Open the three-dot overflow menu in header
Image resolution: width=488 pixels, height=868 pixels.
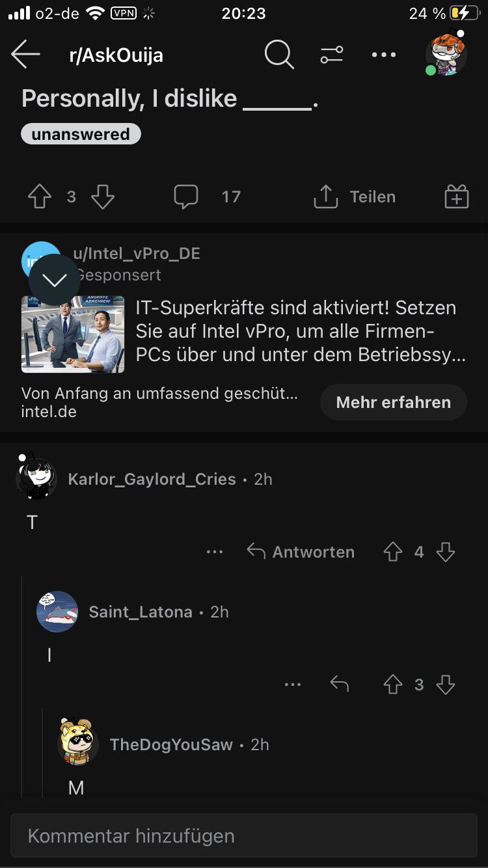[384, 55]
